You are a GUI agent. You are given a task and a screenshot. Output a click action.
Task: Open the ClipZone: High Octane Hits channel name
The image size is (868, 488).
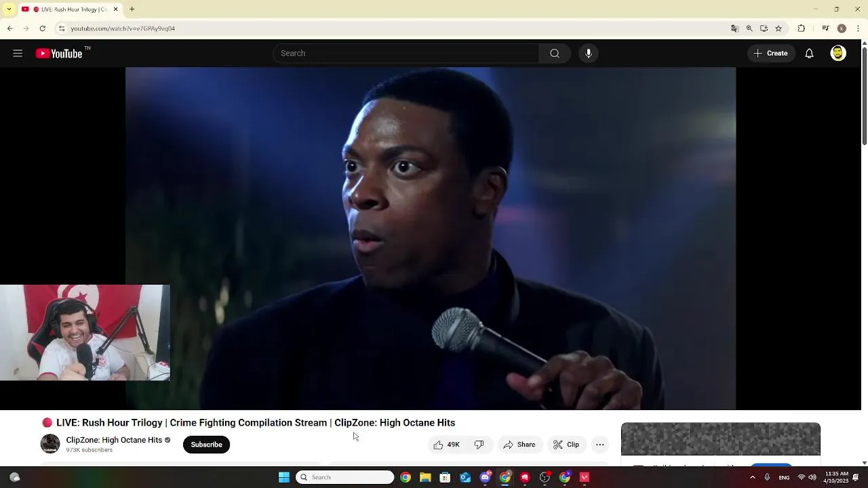pos(114,440)
